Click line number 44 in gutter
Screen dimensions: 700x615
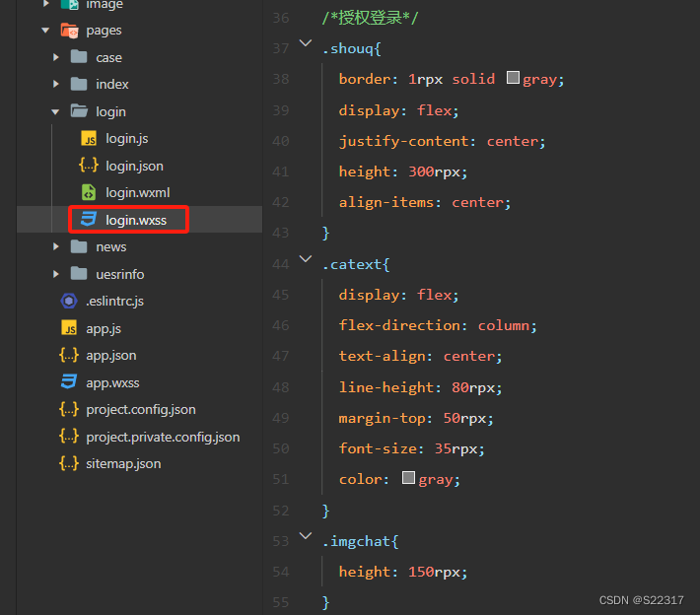point(281,264)
